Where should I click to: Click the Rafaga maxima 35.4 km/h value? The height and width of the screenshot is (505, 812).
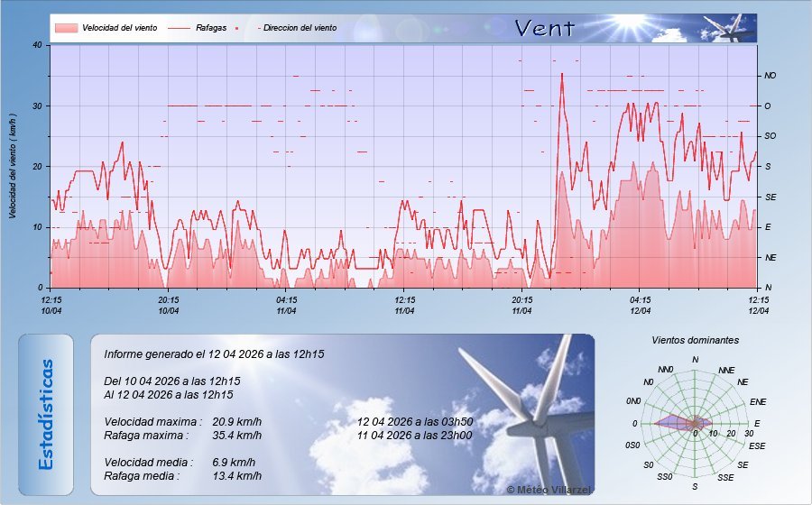point(237,435)
